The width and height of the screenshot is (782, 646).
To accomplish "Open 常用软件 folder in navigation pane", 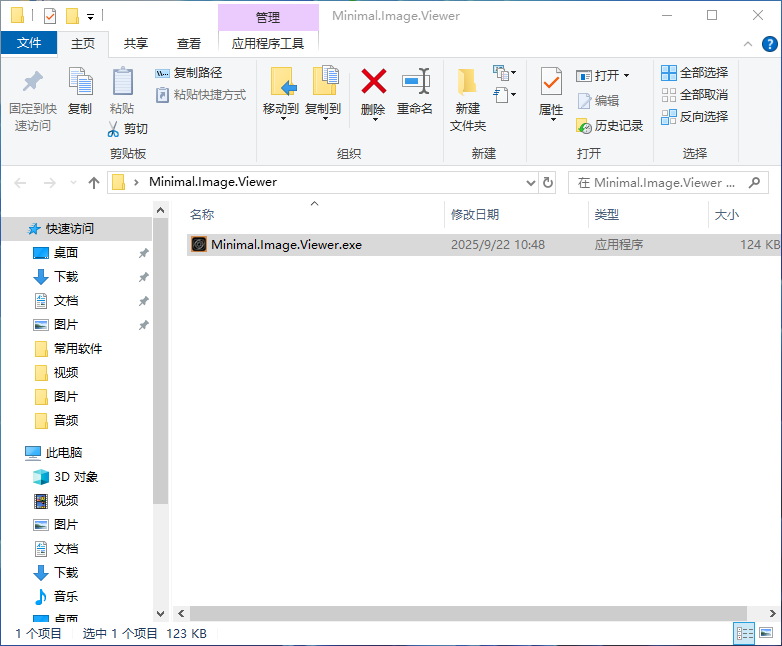I will [x=77, y=349].
